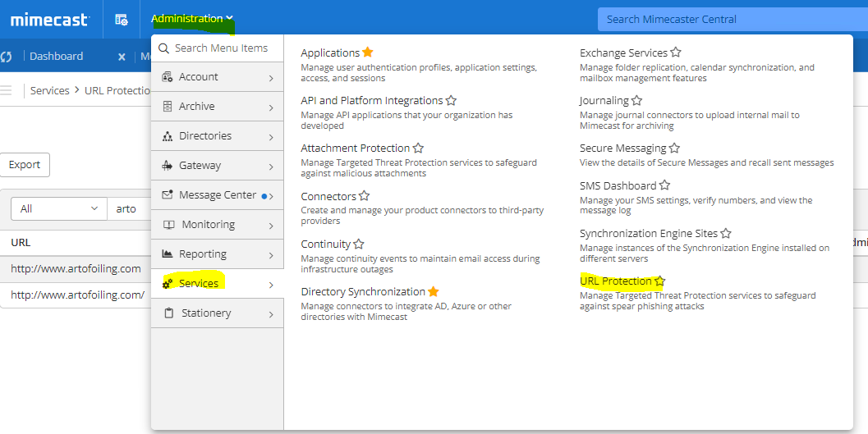This screenshot has height=434, width=868.
Task: Expand Account submenu chevron
Action: (x=271, y=79)
